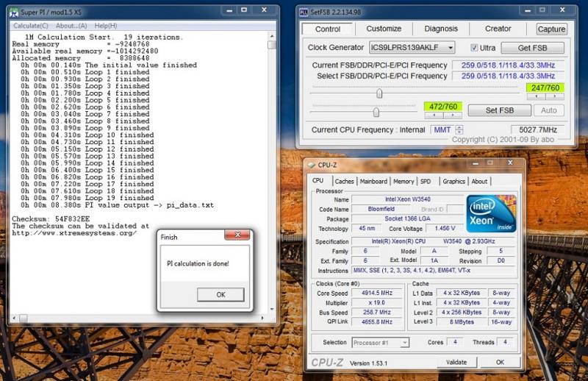Image resolution: width=588 pixels, height=381 pixels.
Task: Click the Code Name value Bloomfield
Action: [381, 209]
